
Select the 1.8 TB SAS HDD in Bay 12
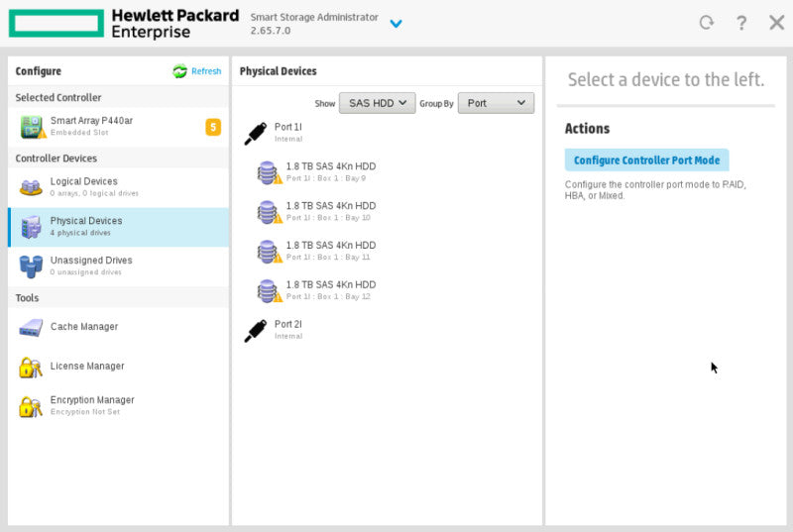click(x=331, y=290)
